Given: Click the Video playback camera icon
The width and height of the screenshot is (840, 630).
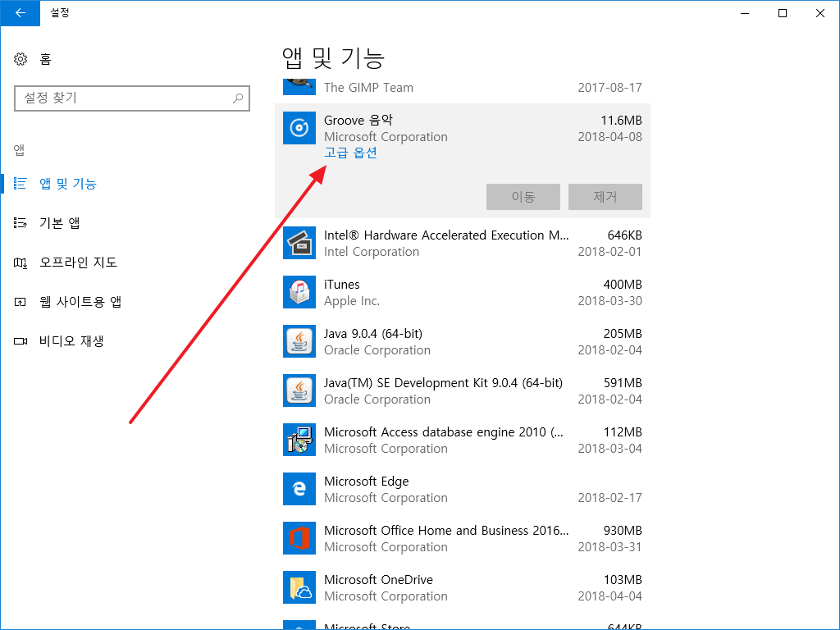Looking at the screenshot, I should (x=21, y=341).
